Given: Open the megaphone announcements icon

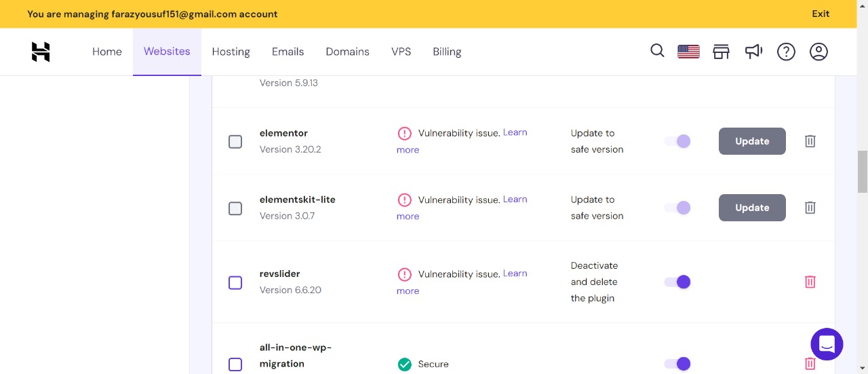Looking at the screenshot, I should [x=753, y=52].
